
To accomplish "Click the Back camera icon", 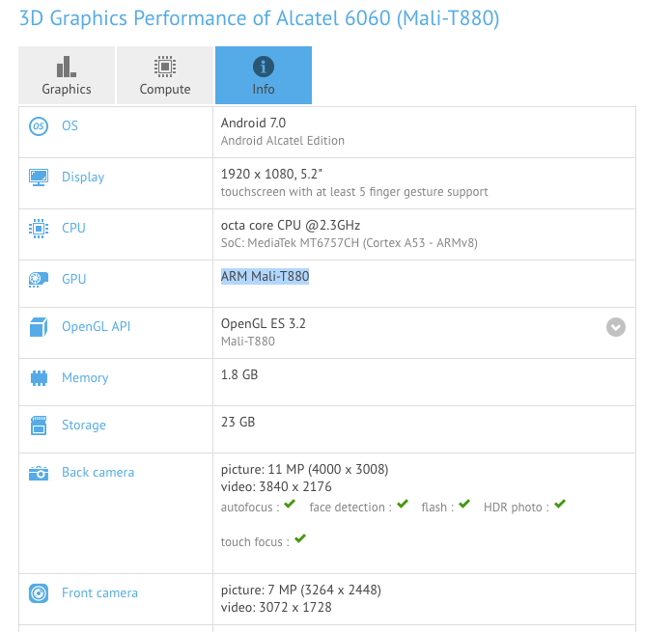I will [x=39, y=473].
